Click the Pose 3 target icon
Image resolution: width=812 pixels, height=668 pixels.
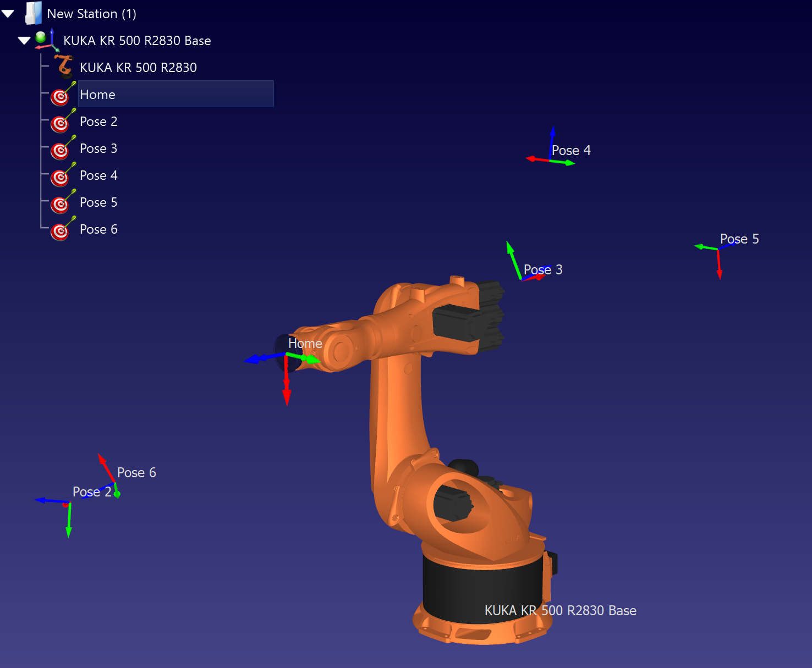(61, 150)
